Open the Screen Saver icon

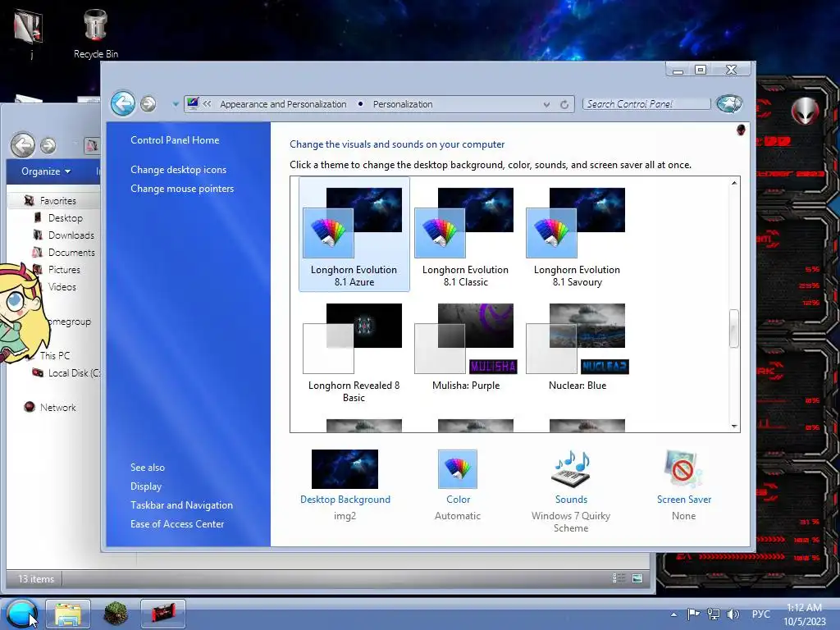683,468
